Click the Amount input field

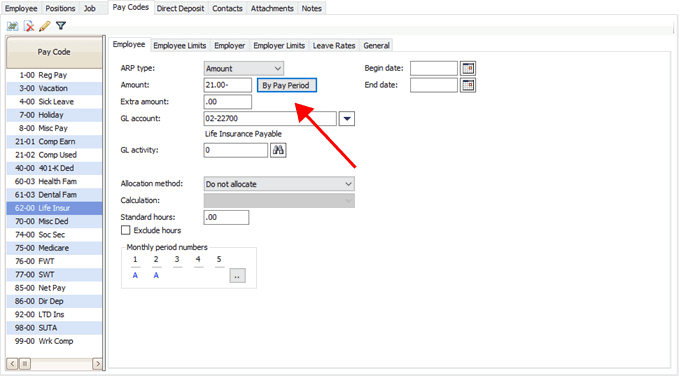[228, 85]
